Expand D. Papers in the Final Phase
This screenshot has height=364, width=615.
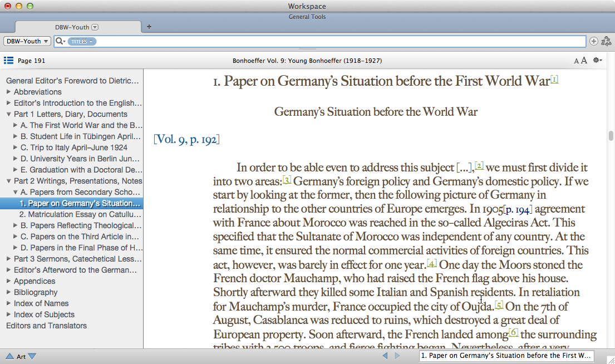tap(15, 248)
